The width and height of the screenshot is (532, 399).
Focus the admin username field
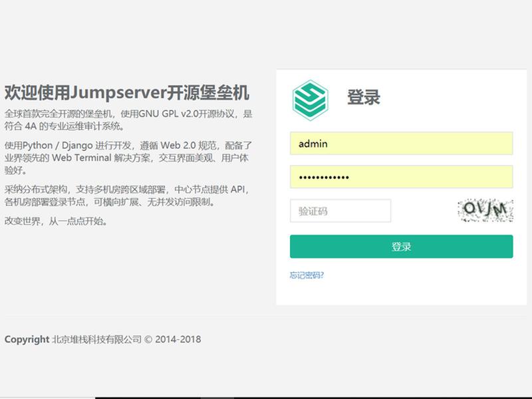pos(402,144)
